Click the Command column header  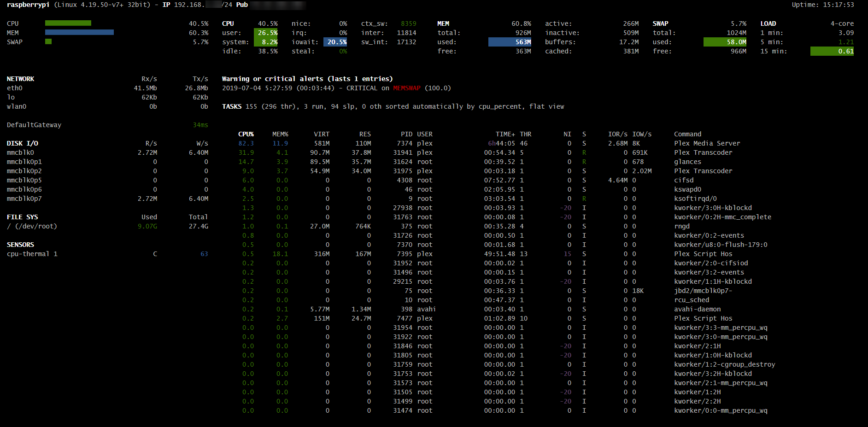point(687,134)
